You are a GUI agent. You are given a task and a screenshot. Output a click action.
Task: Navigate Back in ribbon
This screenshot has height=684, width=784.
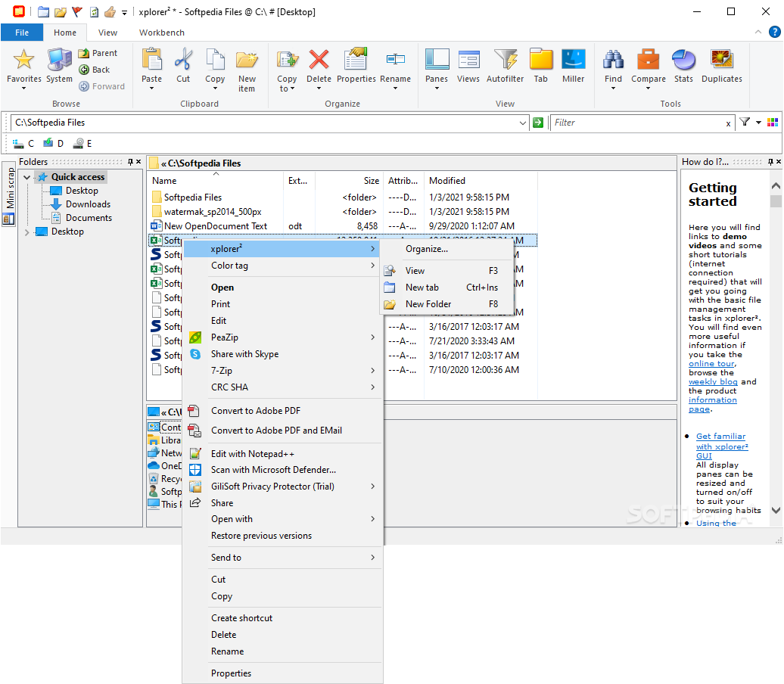coord(95,70)
